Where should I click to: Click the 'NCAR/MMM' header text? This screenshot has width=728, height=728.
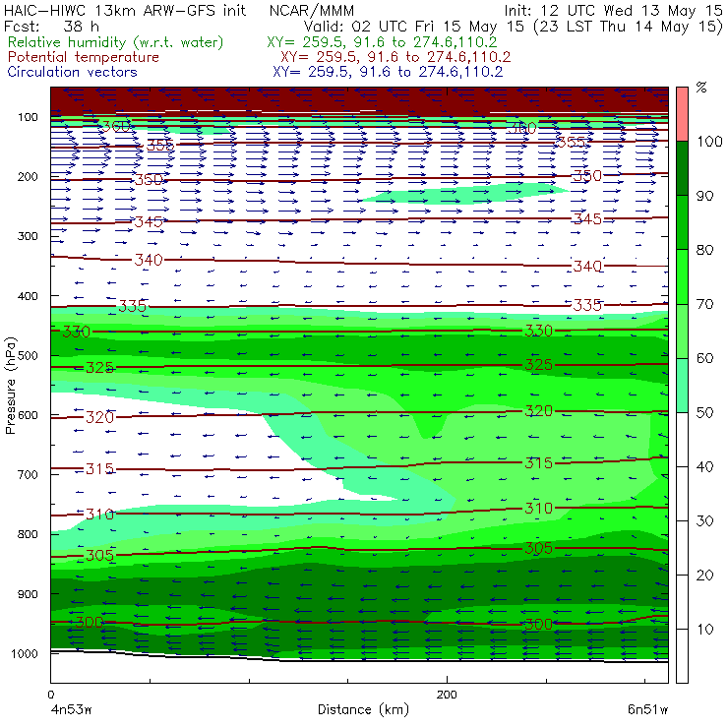[x=312, y=10]
